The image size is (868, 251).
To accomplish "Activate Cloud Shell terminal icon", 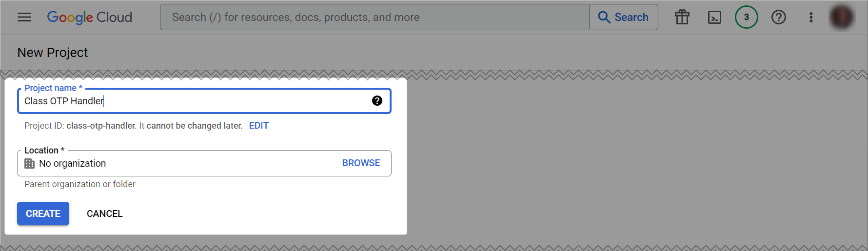I will tap(714, 17).
